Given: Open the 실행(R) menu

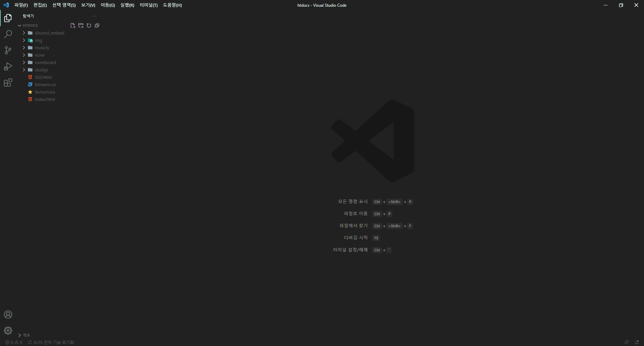Looking at the screenshot, I should click(x=127, y=5).
